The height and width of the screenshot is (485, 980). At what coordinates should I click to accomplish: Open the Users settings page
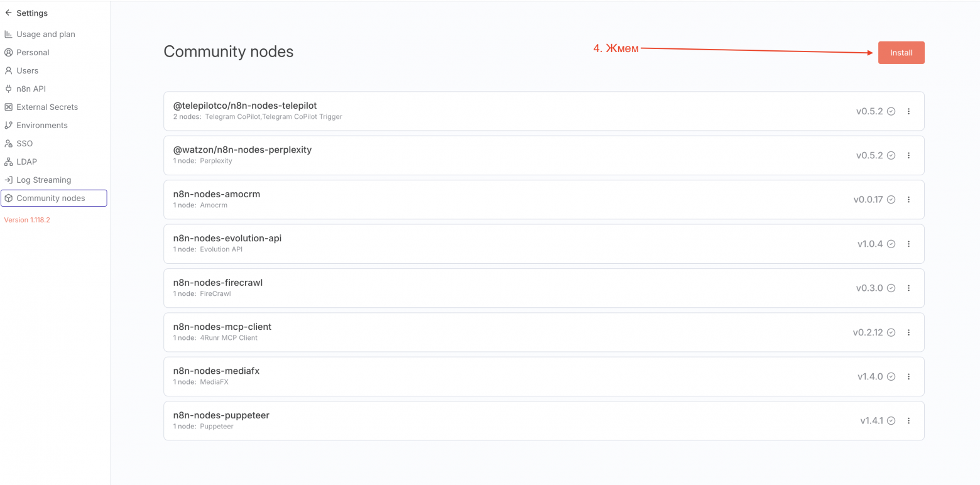[x=27, y=71]
